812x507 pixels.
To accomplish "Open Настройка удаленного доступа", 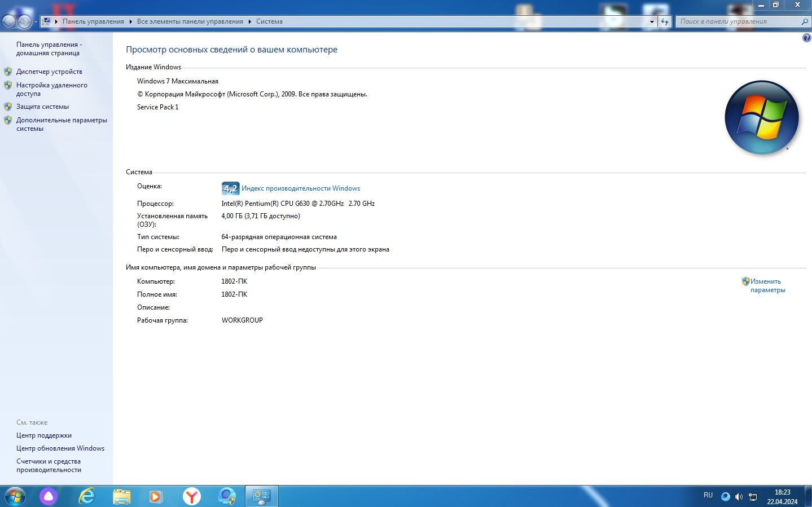I will (x=52, y=89).
